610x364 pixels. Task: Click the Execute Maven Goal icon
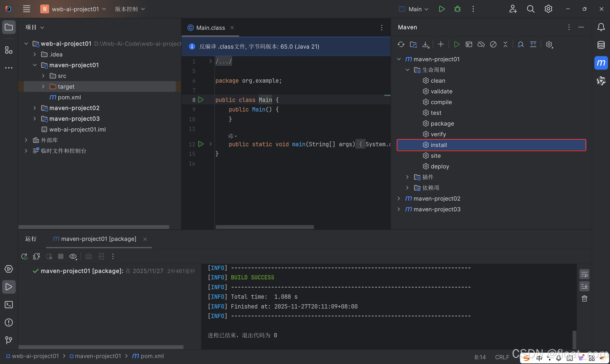(x=469, y=44)
